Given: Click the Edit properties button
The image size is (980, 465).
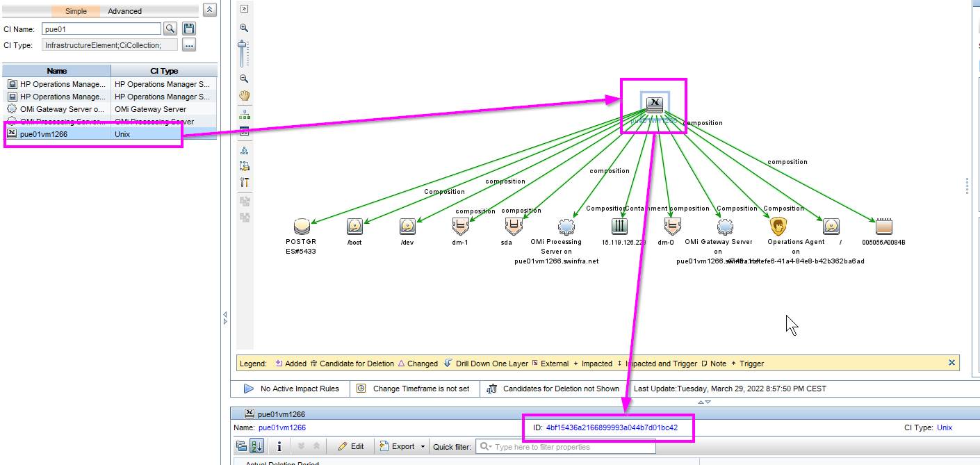Looking at the screenshot, I should tap(351, 446).
